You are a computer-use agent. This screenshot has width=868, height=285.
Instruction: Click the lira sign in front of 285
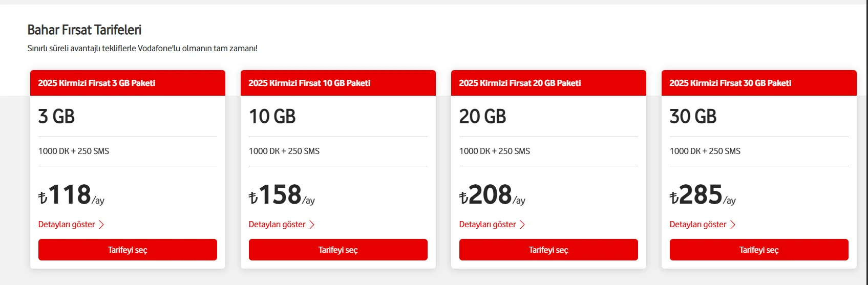pyautogui.click(x=674, y=197)
